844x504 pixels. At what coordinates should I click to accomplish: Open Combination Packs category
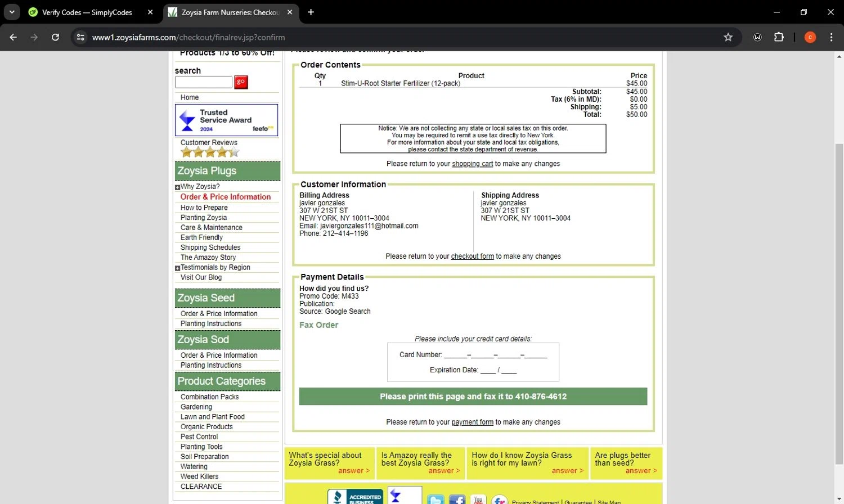click(210, 397)
